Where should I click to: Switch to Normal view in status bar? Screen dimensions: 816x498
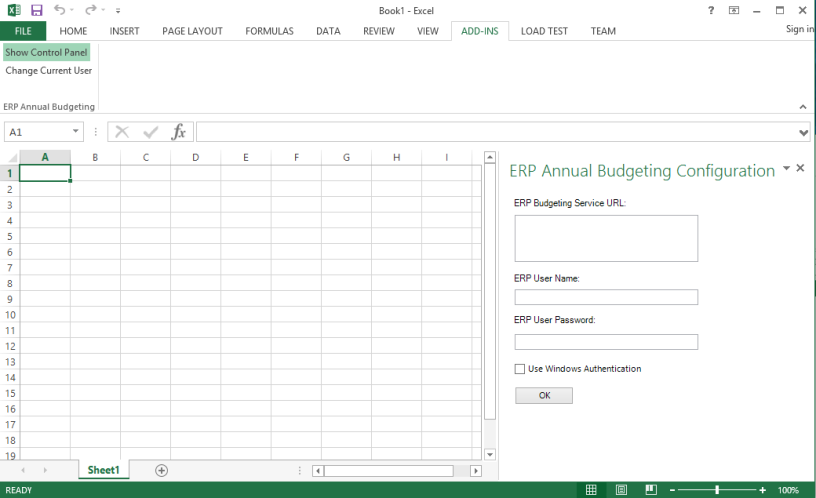591,490
